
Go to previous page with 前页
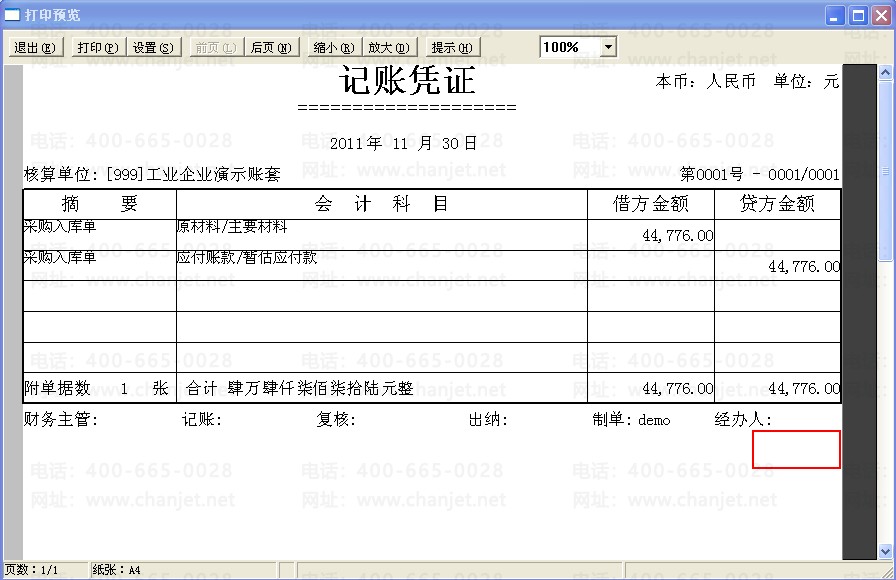pos(216,47)
